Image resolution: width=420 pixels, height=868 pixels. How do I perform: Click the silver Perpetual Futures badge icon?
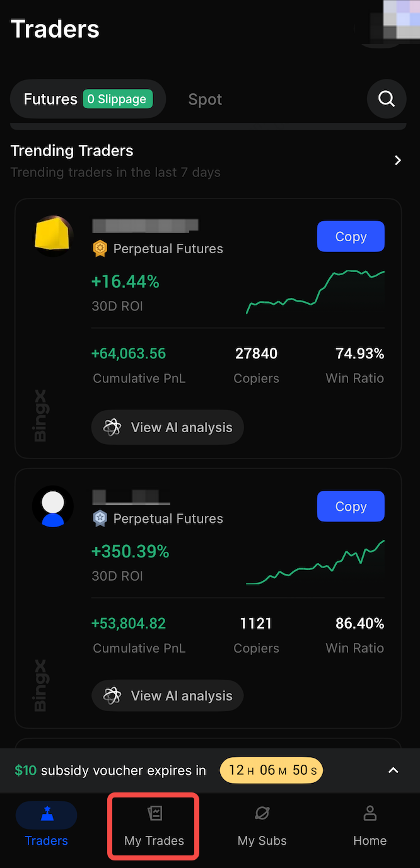[100, 518]
